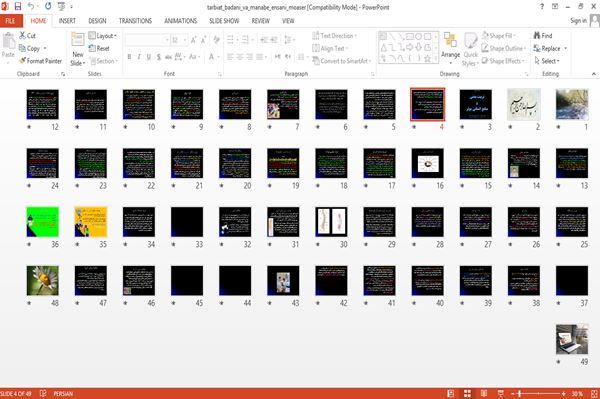600x399 pixels.
Task: Switch to the SLIDE SHOW tab
Action: click(x=224, y=21)
